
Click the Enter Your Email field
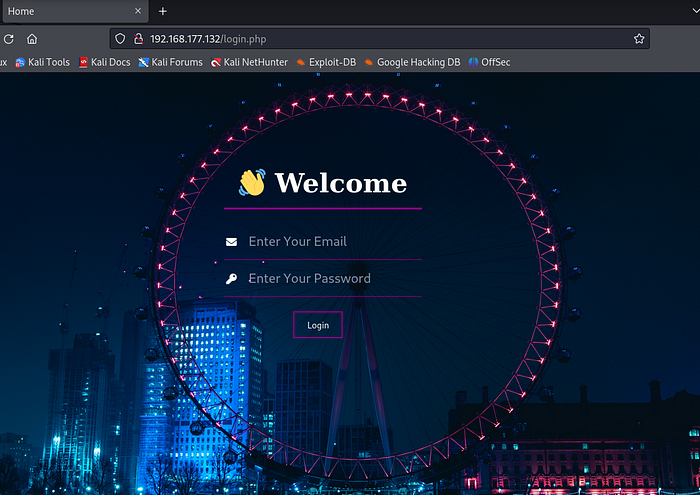330,242
